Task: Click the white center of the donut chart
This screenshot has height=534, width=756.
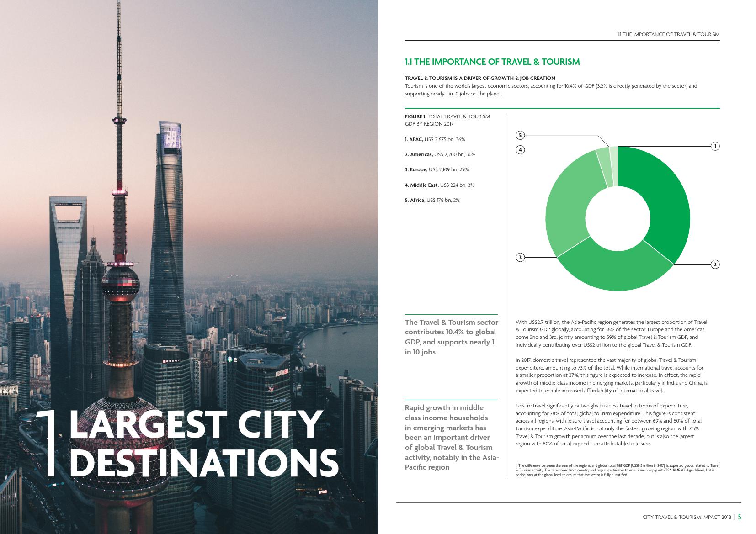Action: pyautogui.click(x=618, y=219)
